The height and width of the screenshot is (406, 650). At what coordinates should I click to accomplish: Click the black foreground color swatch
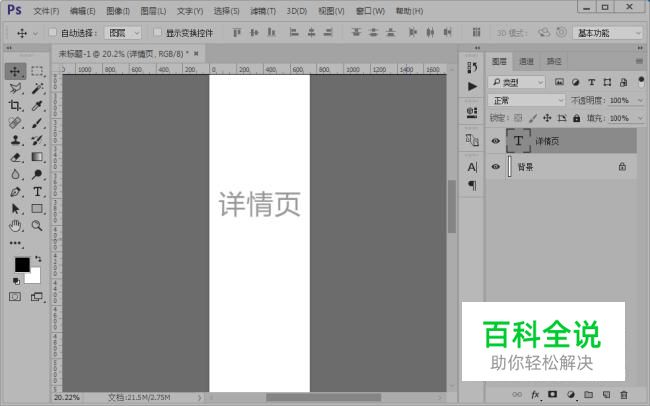pyautogui.click(x=22, y=265)
